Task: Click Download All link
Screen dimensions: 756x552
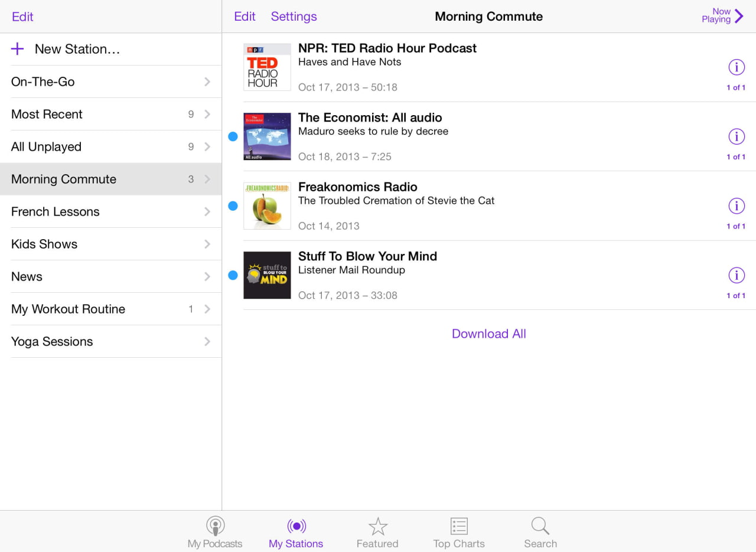Action: [x=488, y=334]
